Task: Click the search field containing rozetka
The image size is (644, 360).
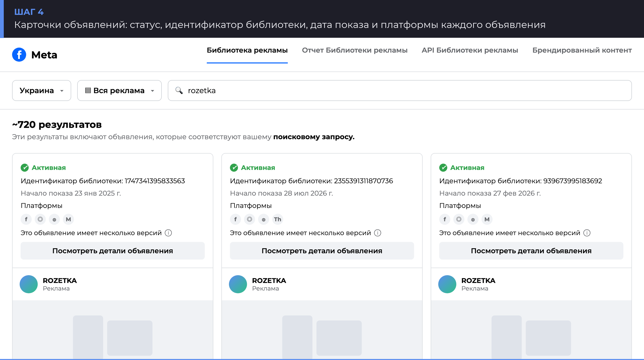Action: tap(400, 90)
